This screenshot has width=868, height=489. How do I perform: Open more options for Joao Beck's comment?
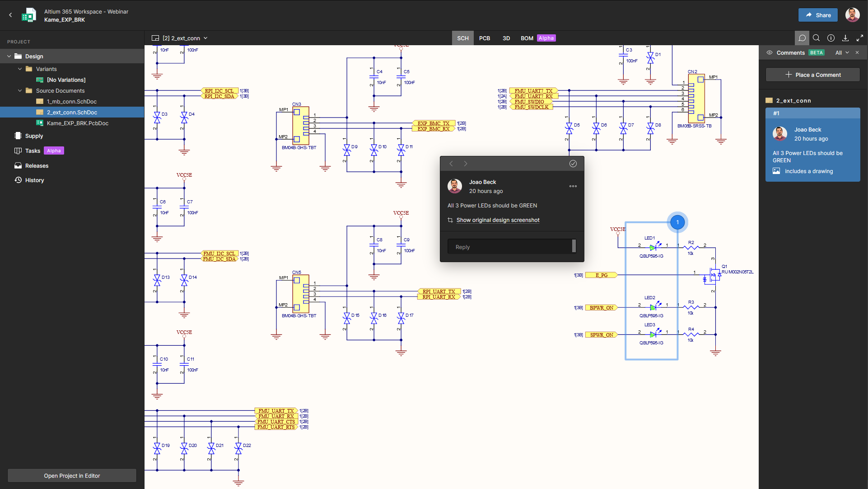(573, 186)
